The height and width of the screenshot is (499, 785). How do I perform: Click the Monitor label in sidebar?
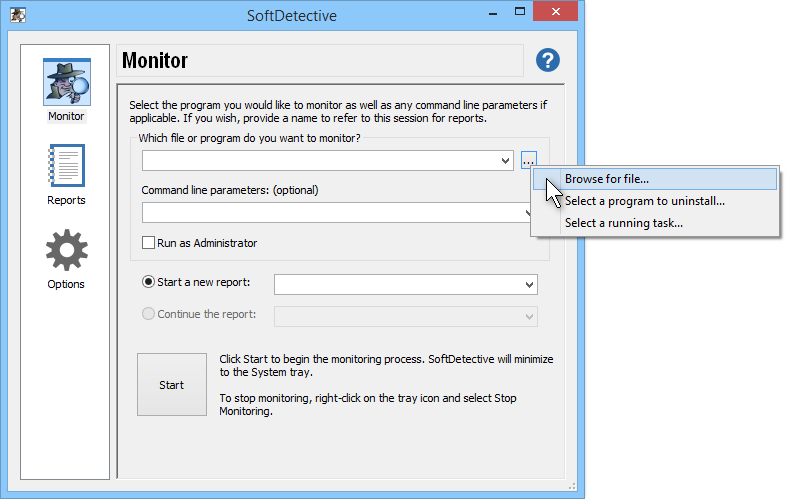(x=66, y=116)
